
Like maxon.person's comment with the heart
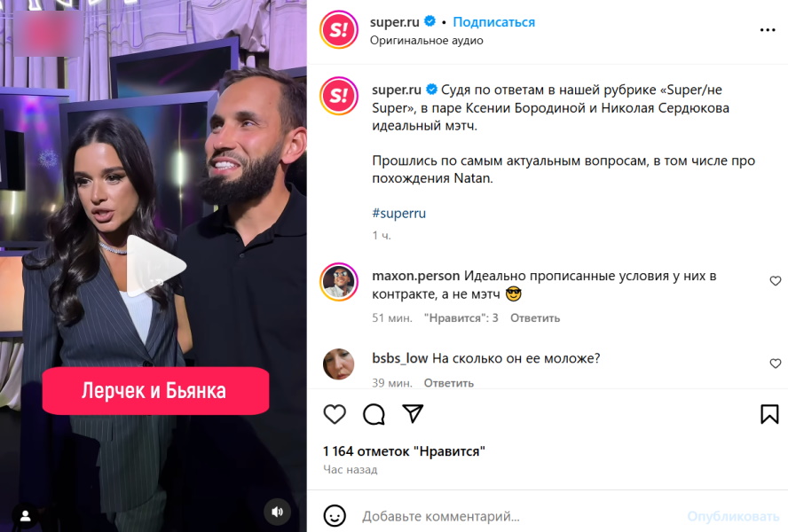click(776, 281)
